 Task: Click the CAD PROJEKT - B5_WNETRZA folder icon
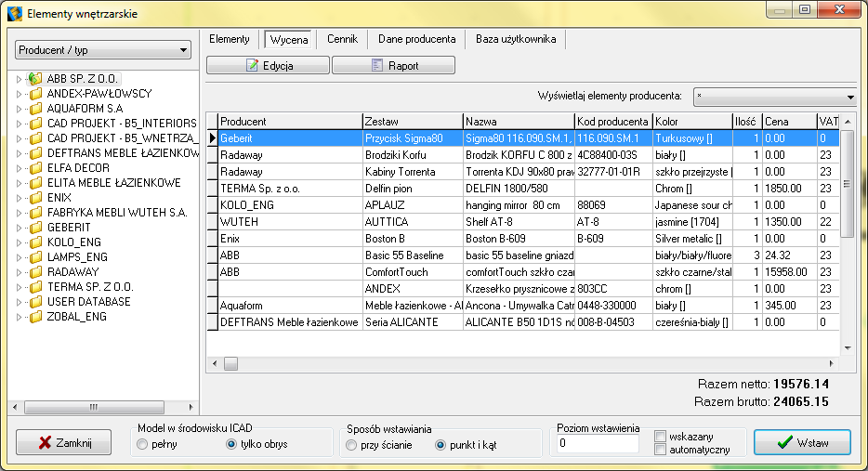point(35,138)
